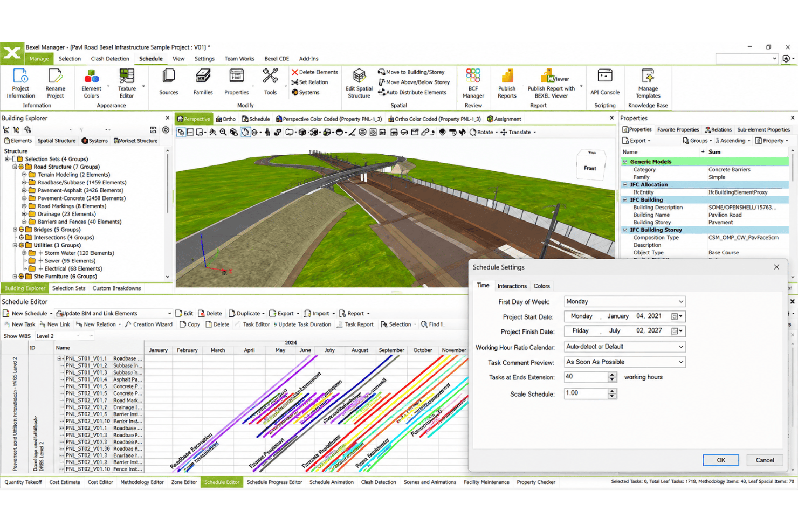Open the First Day of Week dropdown

[624, 302]
